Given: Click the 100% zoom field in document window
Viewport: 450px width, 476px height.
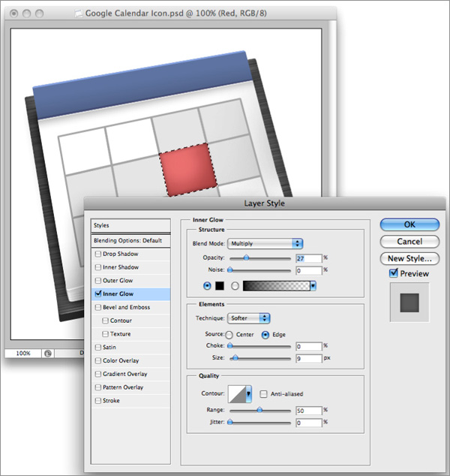Looking at the screenshot, I should pos(23,354).
